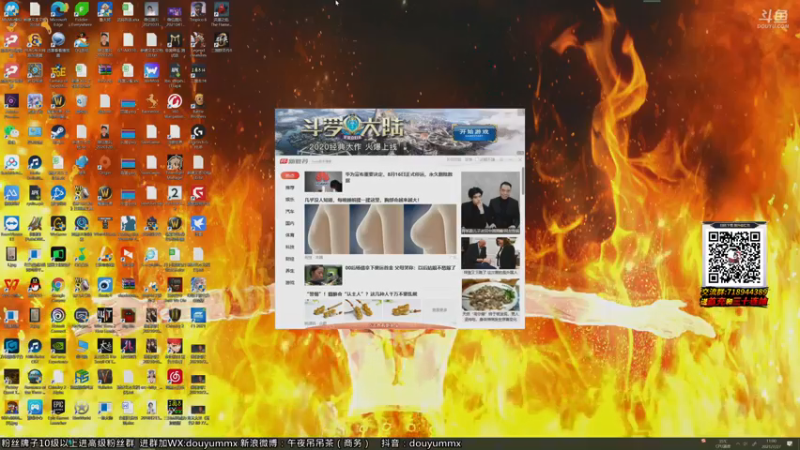Viewport: 800px width, 450px height.
Task: Switch to the 推荐 news tab
Action: [290, 188]
